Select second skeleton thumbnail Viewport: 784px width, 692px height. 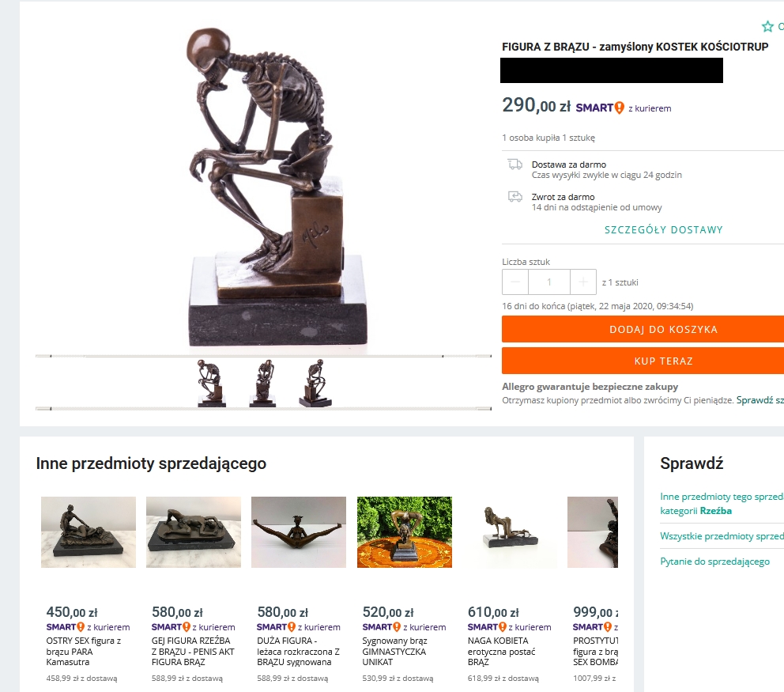263,383
